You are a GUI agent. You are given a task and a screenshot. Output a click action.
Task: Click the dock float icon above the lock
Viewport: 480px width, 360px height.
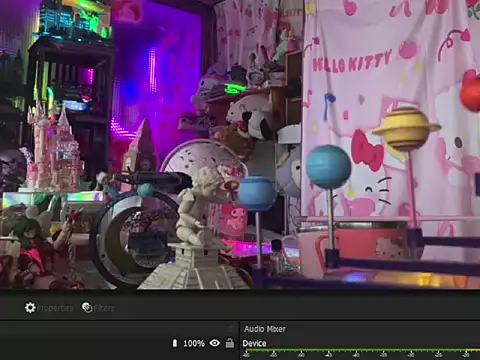point(230,329)
